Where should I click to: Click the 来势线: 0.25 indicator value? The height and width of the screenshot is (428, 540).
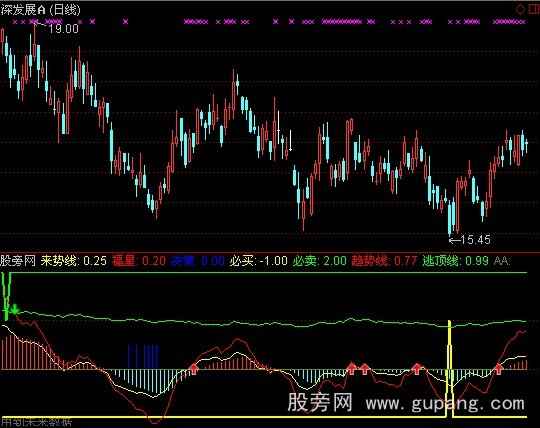click(74, 261)
